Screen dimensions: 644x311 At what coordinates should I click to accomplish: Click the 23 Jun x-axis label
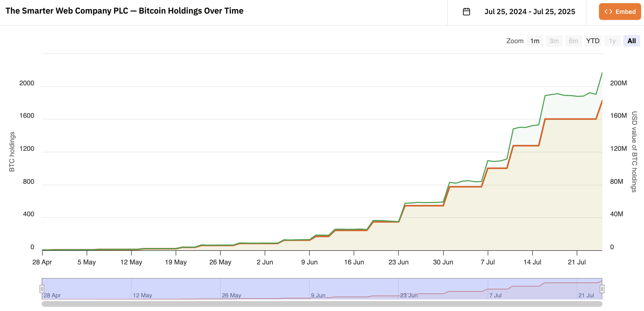tap(398, 262)
